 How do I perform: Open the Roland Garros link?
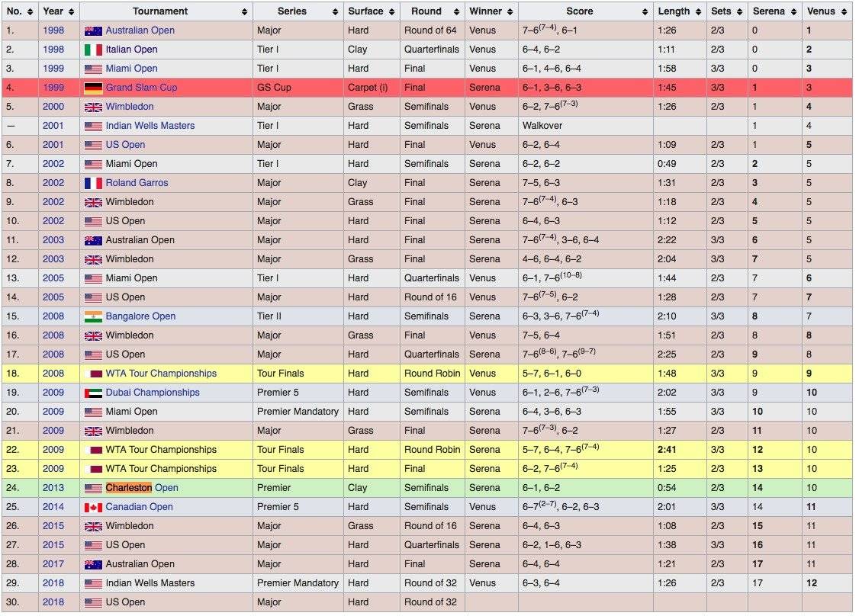point(137,183)
